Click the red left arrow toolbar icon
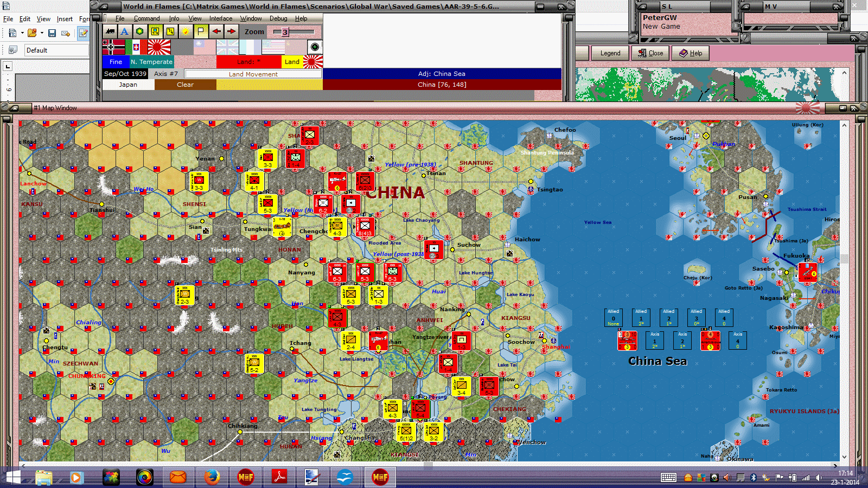The height and width of the screenshot is (488, 868). pyautogui.click(x=215, y=31)
